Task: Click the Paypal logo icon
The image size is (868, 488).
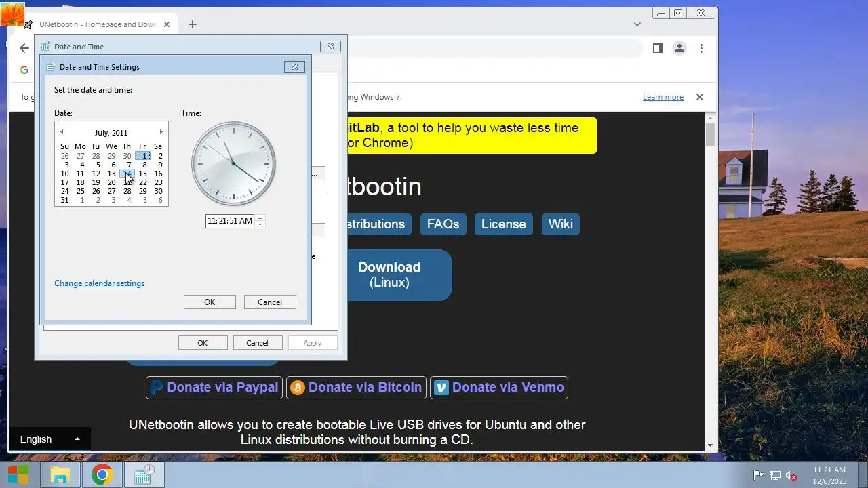Action: tap(157, 388)
